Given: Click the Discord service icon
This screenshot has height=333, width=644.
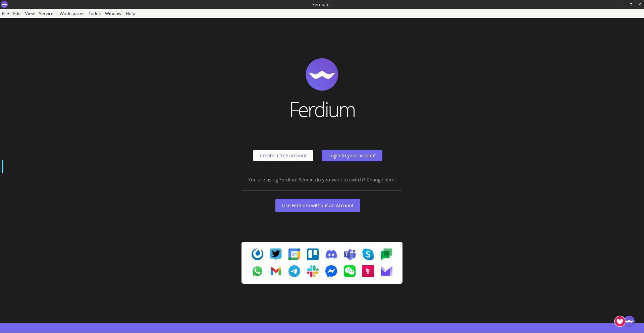Looking at the screenshot, I should point(331,255).
